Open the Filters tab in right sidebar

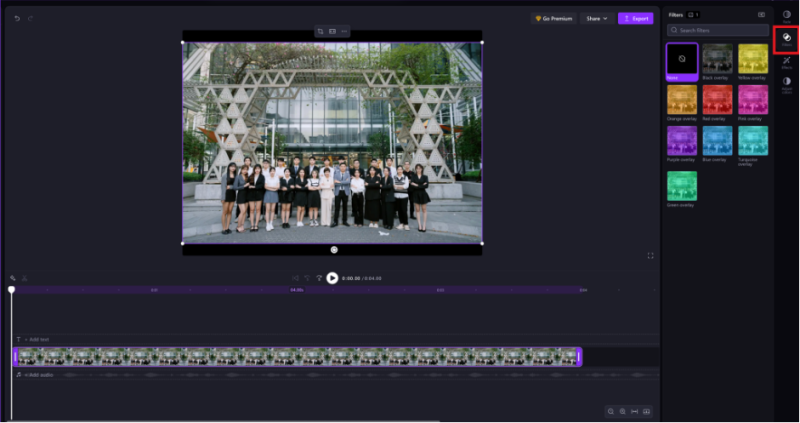(786, 38)
